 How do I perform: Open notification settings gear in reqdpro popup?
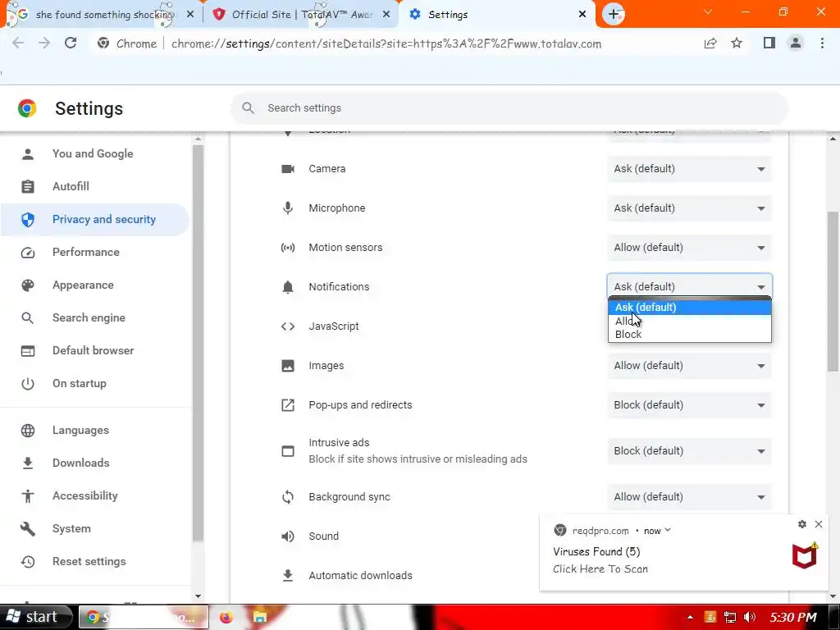tap(802, 524)
